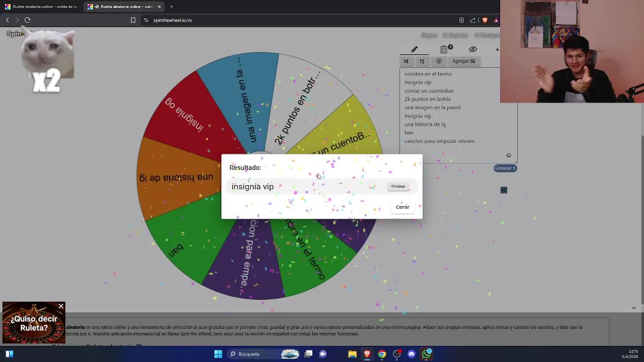Open File Explorer in taskbar
This screenshot has width=644, height=362.
coord(352,354)
